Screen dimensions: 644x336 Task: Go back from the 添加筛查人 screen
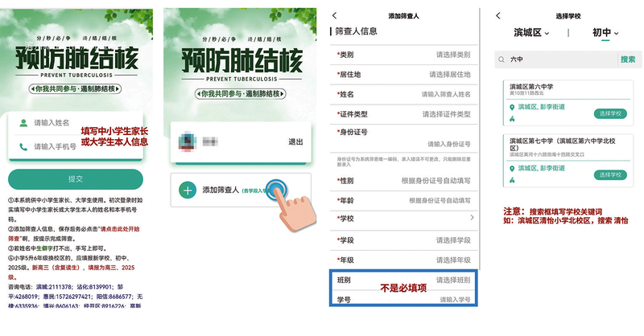click(334, 15)
